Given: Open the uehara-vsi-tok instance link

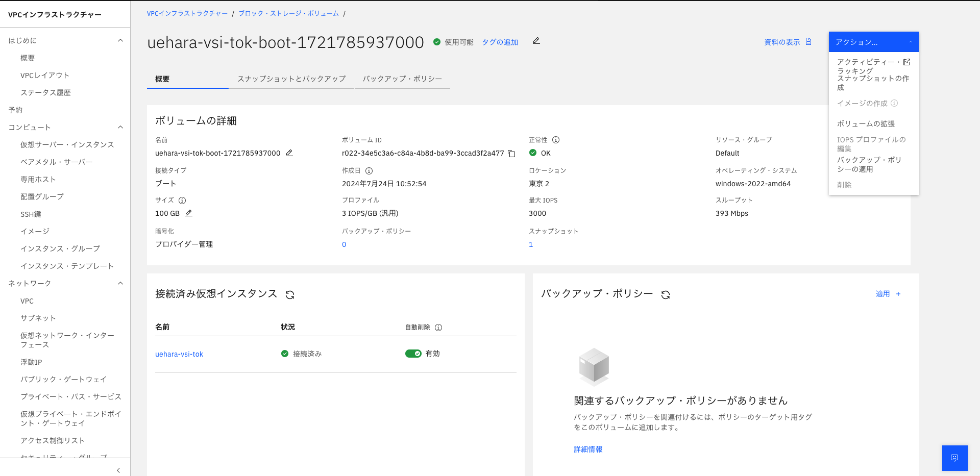Looking at the screenshot, I should (179, 354).
